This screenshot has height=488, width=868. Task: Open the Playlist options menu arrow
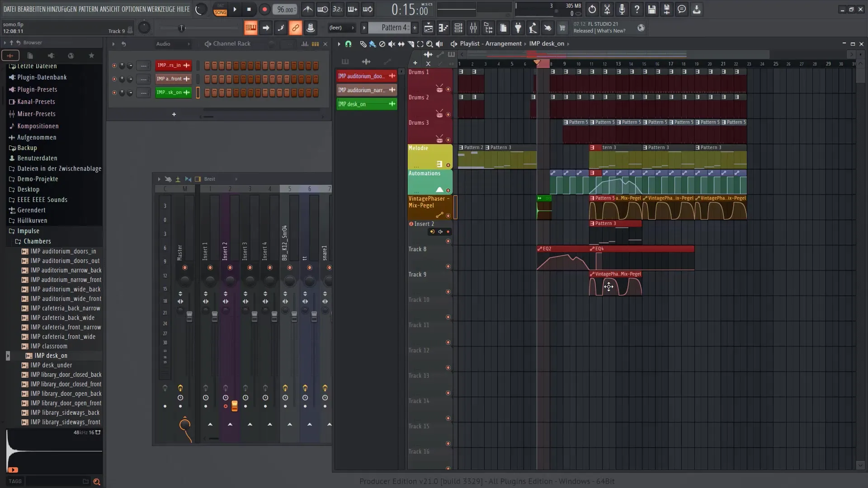point(339,44)
